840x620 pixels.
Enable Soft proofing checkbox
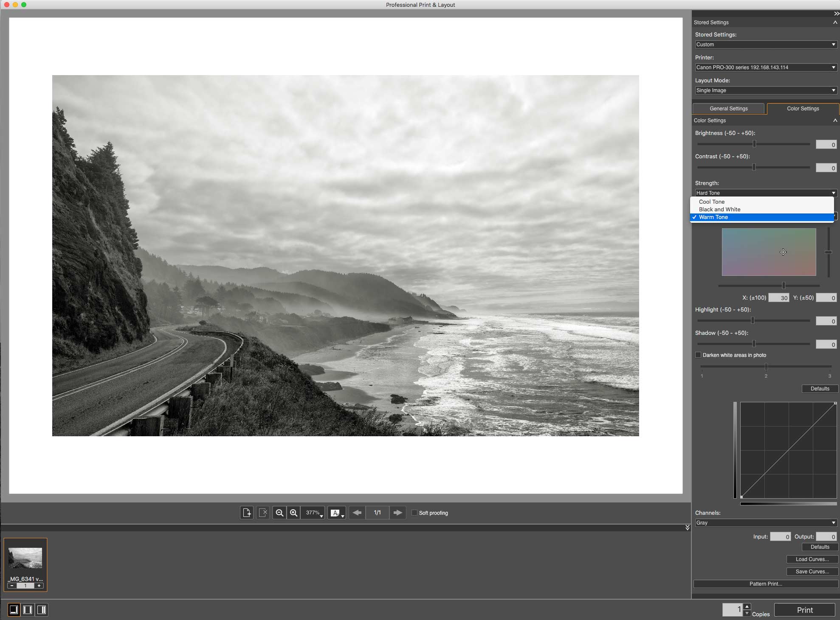(414, 513)
